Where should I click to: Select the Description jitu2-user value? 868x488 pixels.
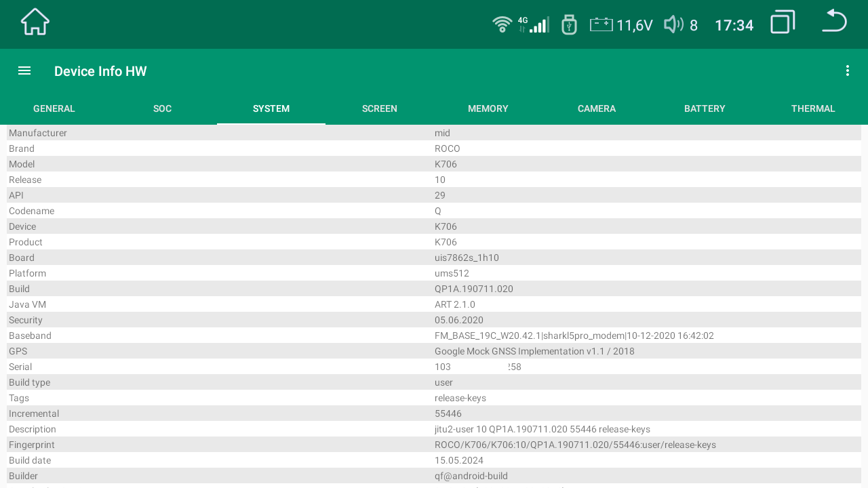(542, 429)
